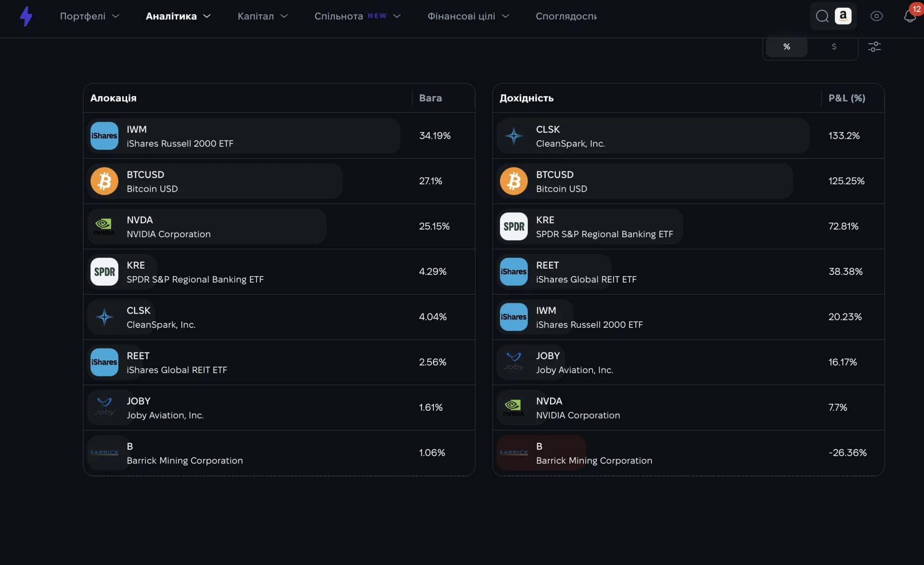Open the Портфелі menu
The width and height of the screenshot is (924, 565).
click(x=89, y=16)
